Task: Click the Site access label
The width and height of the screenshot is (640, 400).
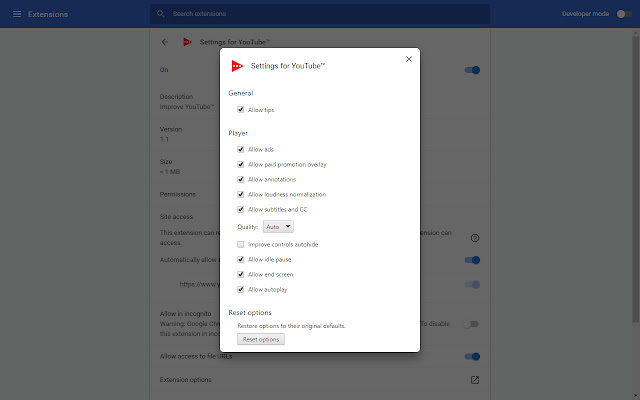Action: (x=176, y=217)
